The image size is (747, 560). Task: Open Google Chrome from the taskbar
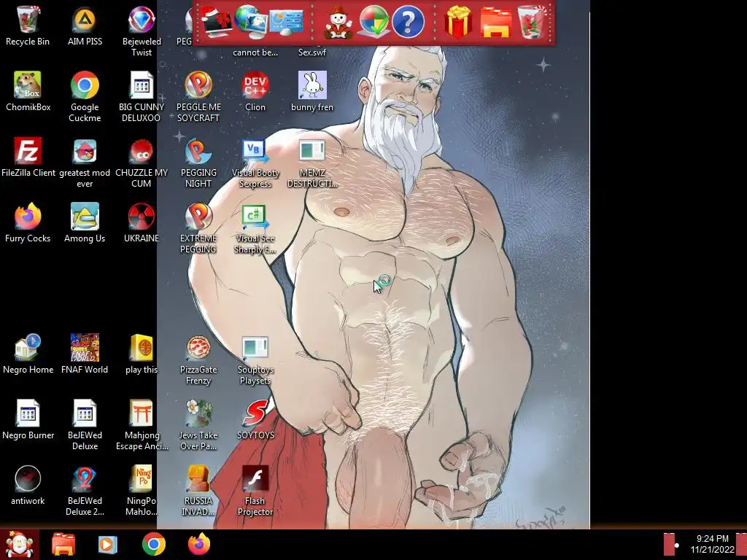[x=153, y=544]
